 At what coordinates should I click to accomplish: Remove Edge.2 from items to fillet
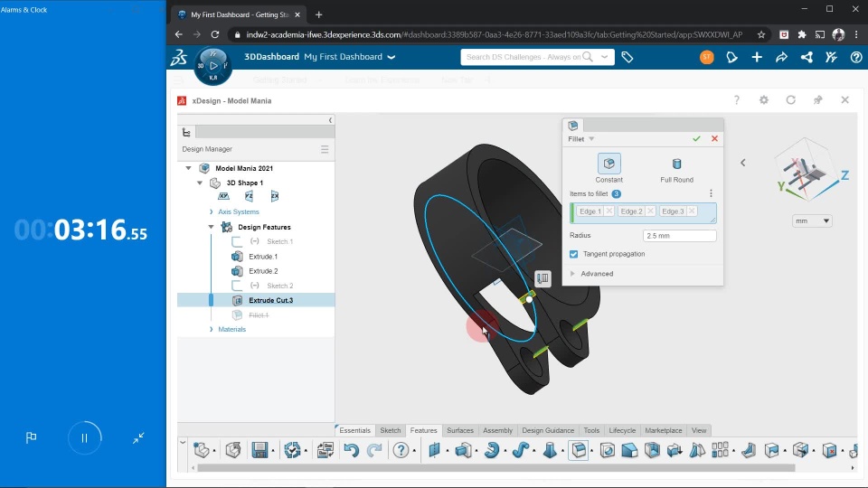point(650,211)
